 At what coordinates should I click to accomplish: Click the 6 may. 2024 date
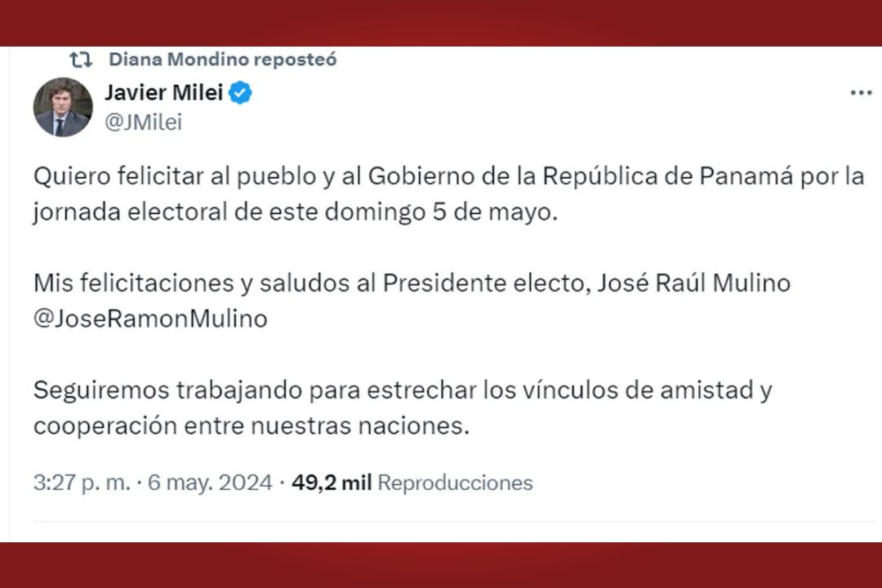pyautogui.click(x=210, y=483)
